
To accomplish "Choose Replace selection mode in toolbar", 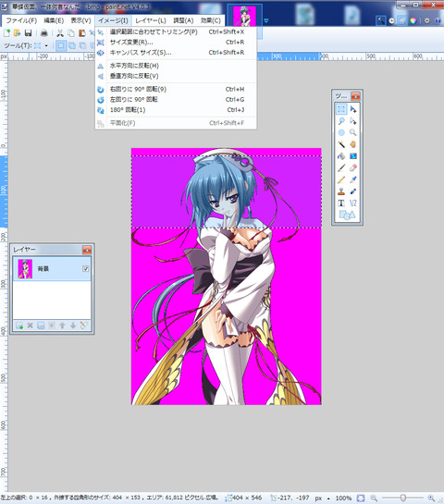I will (x=61, y=45).
